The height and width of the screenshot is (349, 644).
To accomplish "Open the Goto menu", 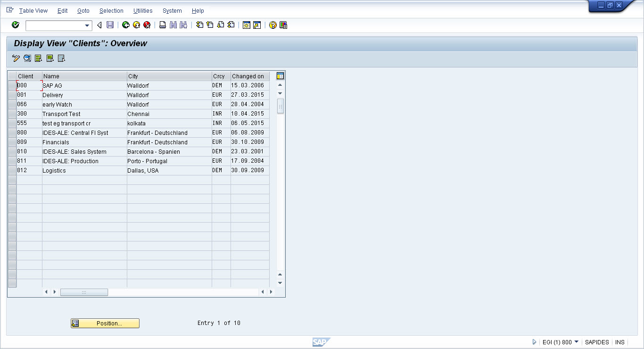I will [x=83, y=10].
